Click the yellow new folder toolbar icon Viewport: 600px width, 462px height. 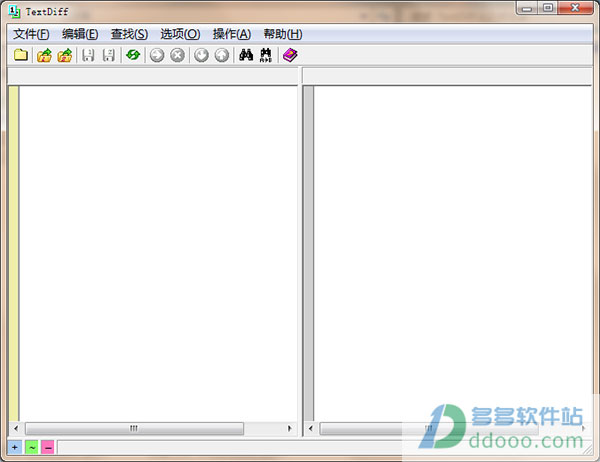click(21, 55)
